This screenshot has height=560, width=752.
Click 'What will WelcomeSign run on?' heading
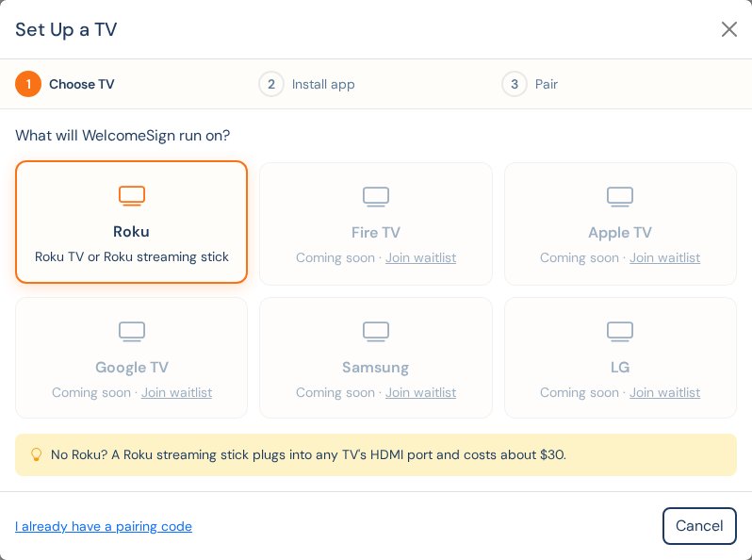123,136
